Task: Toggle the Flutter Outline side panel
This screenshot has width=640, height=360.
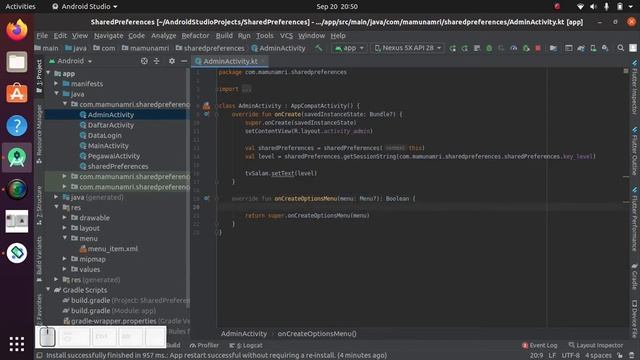Action: click(635, 151)
